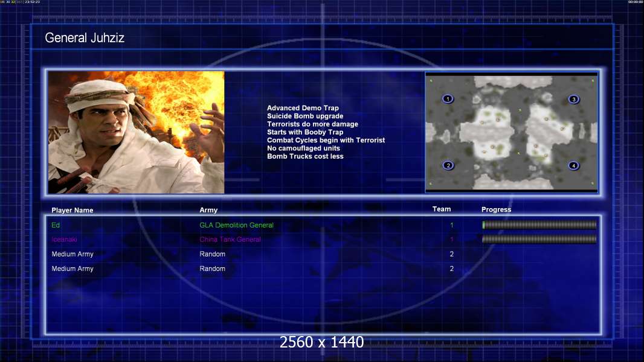The height and width of the screenshot is (362, 644).
Task: Click 'GLA Demolition General' army entry
Action: [x=237, y=225]
